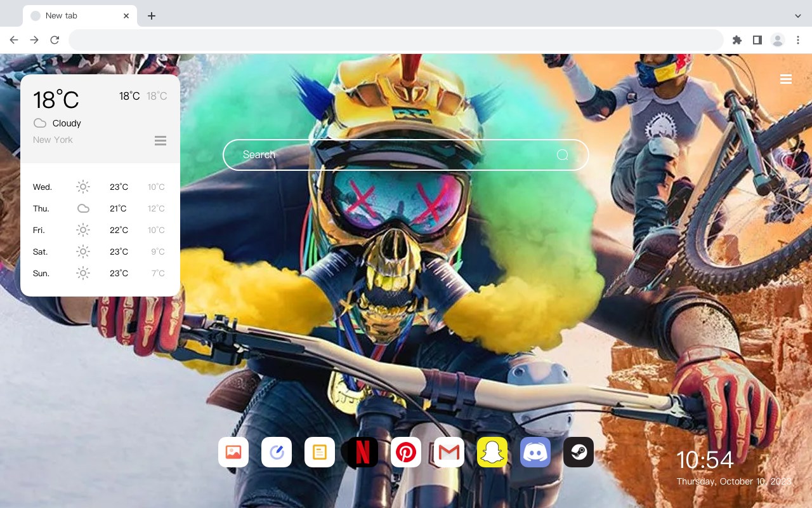
Task: Click the sun icon in Sat. forecast row
Action: pos(83,251)
